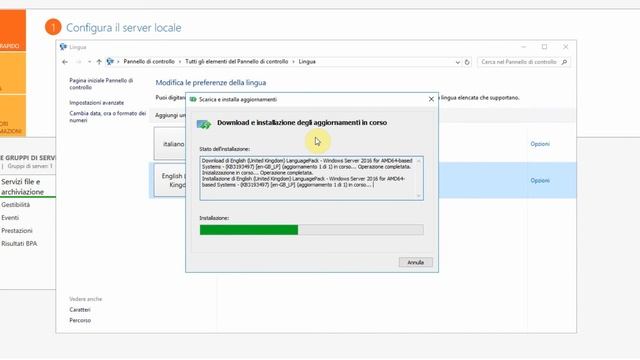The image size is (640, 360).
Task: Select the italiano language row
Action: point(364,144)
